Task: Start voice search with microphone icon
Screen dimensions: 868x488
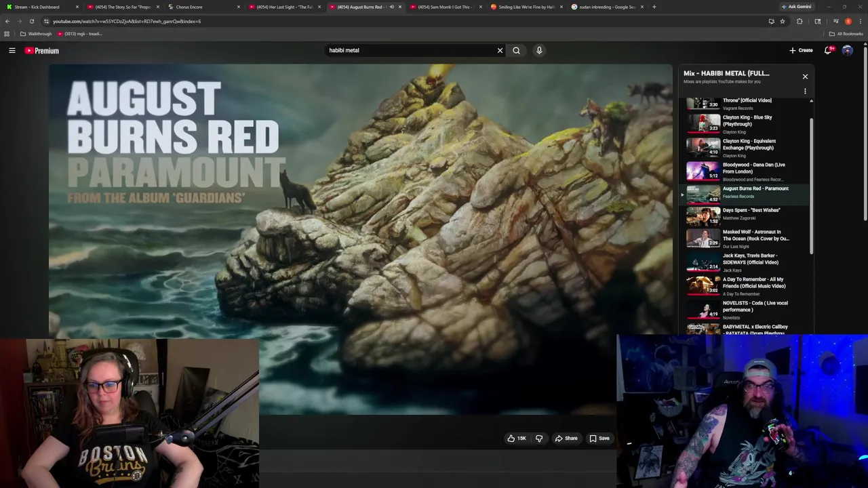Action: (539, 50)
